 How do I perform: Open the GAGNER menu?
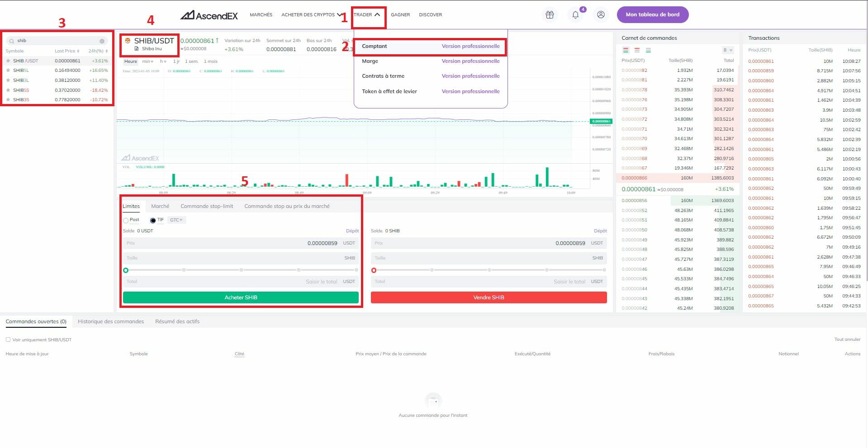tap(400, 15)
